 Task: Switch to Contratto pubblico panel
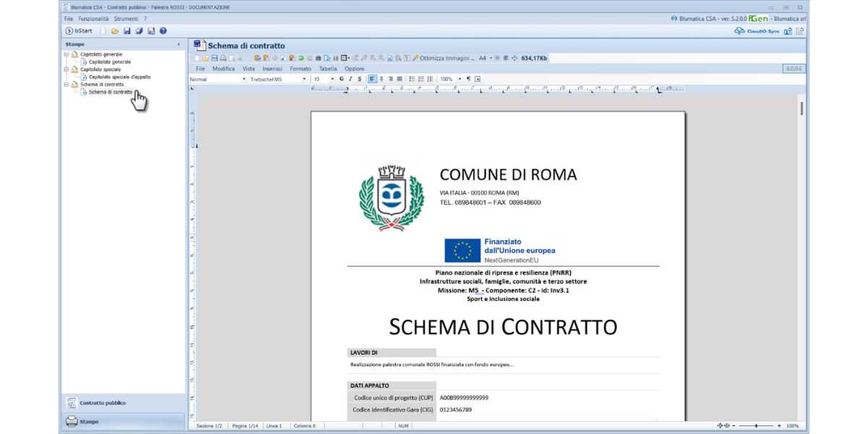(102, 403)
